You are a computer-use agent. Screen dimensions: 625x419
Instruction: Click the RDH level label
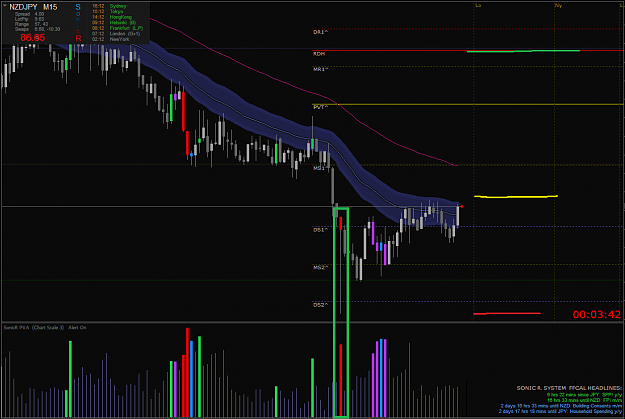tap(319, 53)
